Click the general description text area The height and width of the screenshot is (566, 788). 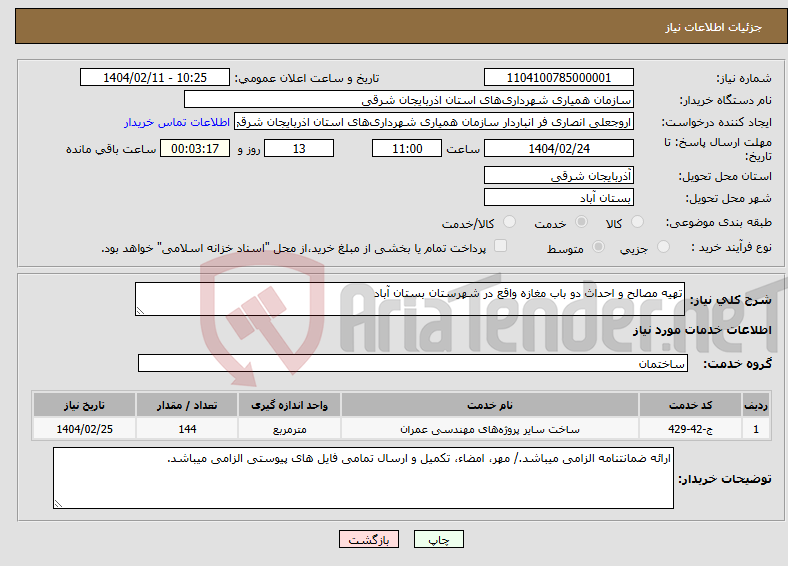(410, 299)
